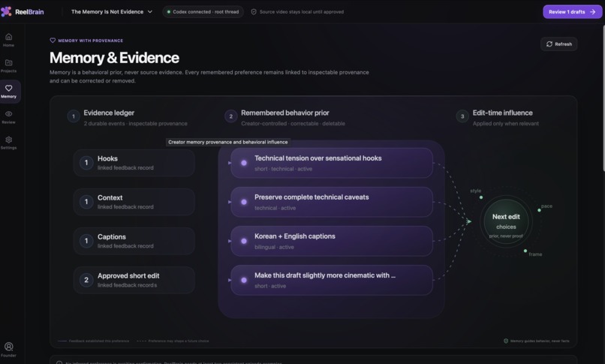Open the Settings sidebar item

point(8,143)
